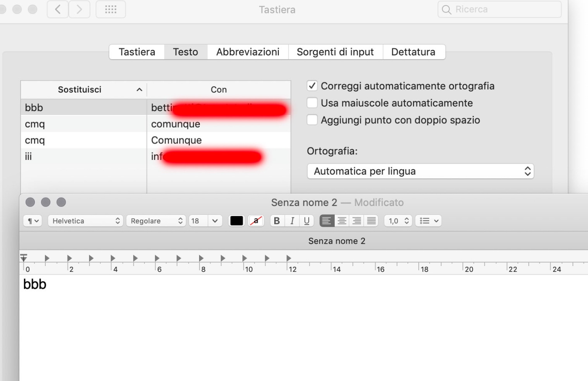588x381 pixels.
Task: Click the bbb text in the document
Action: tap(35, 284)
